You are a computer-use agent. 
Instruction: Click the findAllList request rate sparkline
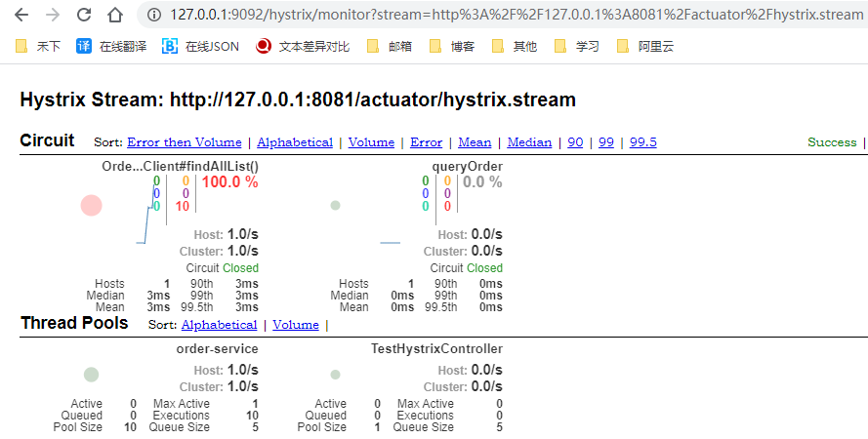click(147, 213)
